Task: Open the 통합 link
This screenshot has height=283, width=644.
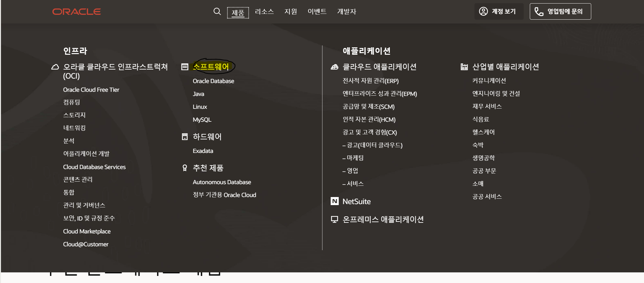Action: point(69,192)
